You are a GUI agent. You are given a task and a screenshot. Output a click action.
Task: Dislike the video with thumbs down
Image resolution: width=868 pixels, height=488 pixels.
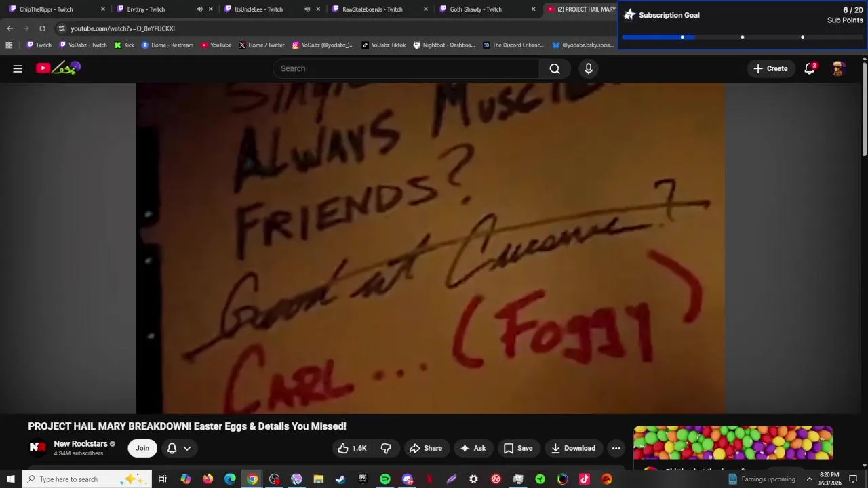click(x=386, y=448)
